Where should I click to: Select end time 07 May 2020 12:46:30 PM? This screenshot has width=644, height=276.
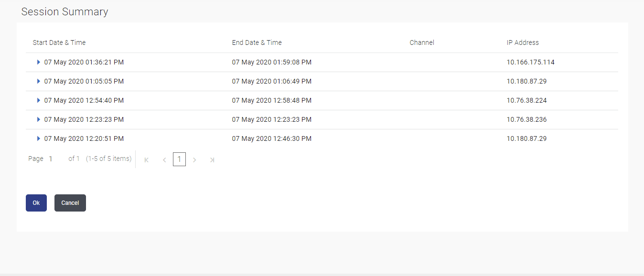tap(272, 138)
